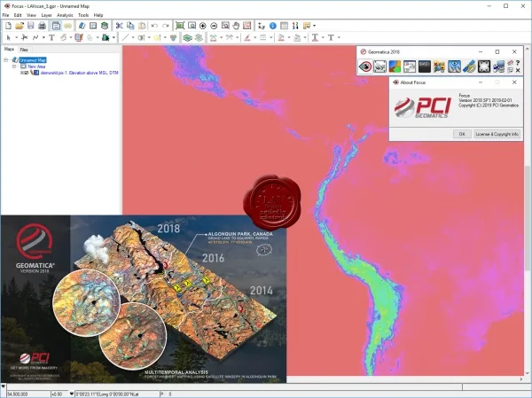532x398 pixels.
Task: Open the x,y cursor coordinates tool
Action: click(x=262, y=26)
